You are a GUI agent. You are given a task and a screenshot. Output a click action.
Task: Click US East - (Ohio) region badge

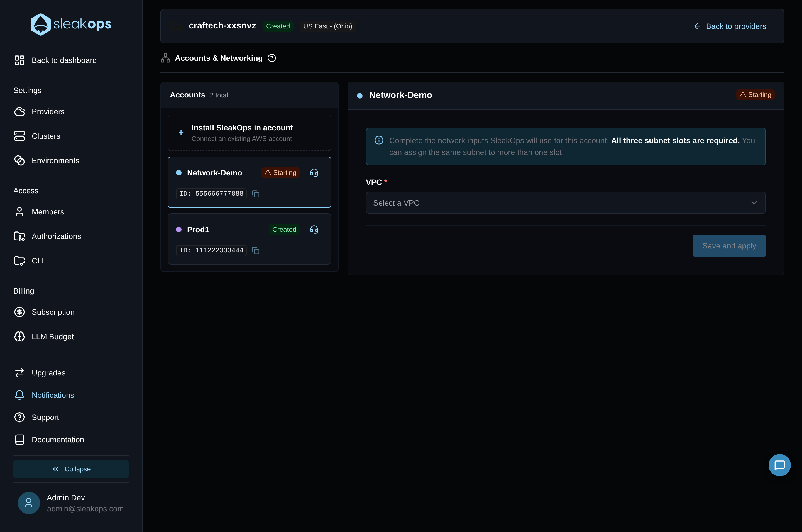[327, 26]
